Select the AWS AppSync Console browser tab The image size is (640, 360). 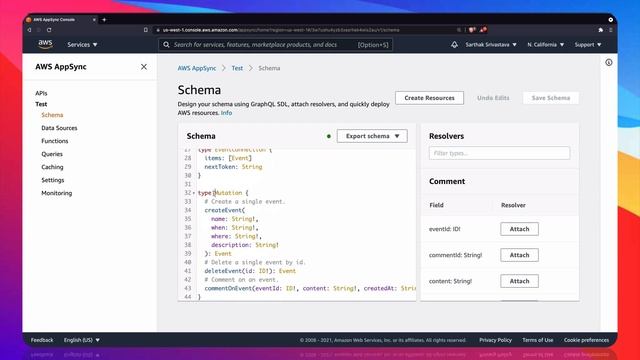coord(60,20)
